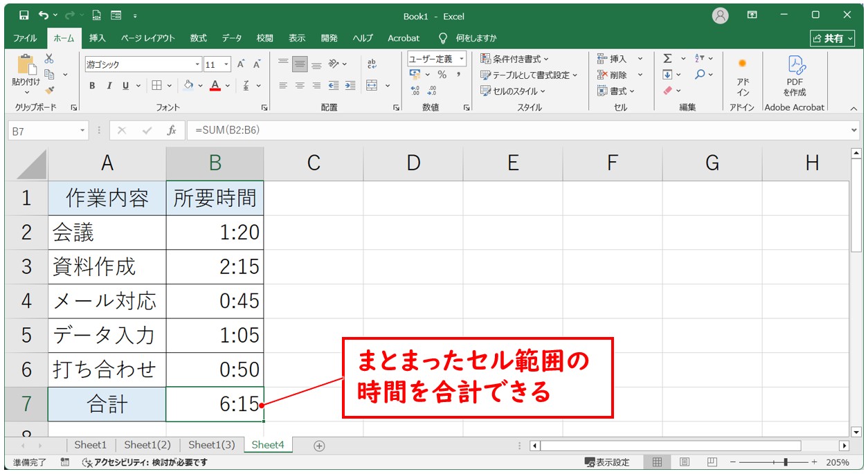This screenshot has height=474, width=868.
Task: Toggle underline formatting
Action: pyautogui.click(x=126, y=86)
